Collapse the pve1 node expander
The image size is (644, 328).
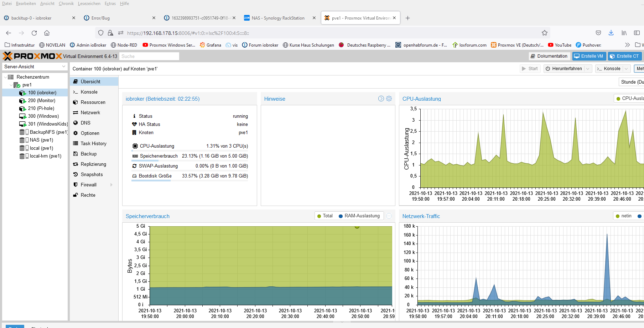11,85
